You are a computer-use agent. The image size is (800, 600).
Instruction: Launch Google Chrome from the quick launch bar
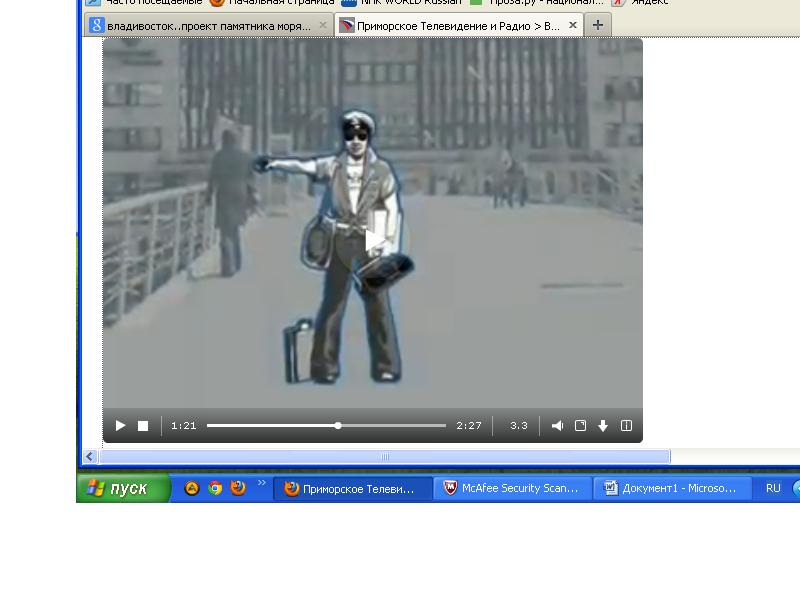(215, 488)
